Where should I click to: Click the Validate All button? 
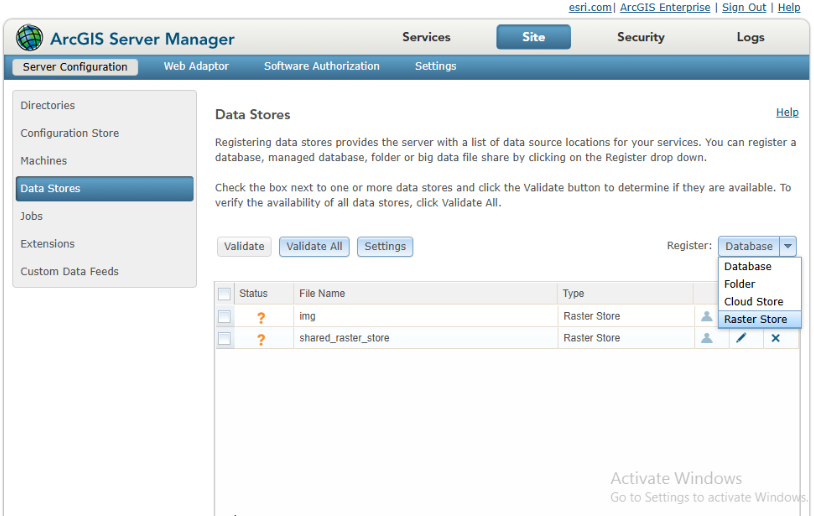click(x=314, y=247)
